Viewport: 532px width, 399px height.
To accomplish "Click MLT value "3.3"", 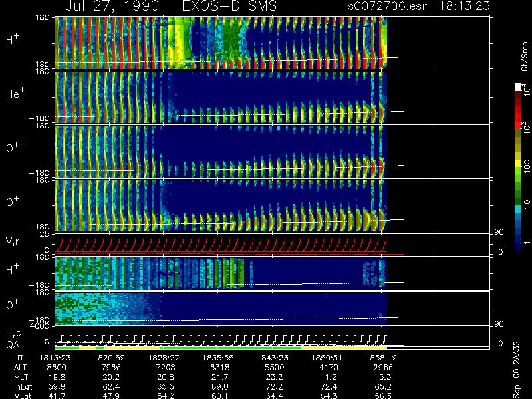I will click(386, 377).
